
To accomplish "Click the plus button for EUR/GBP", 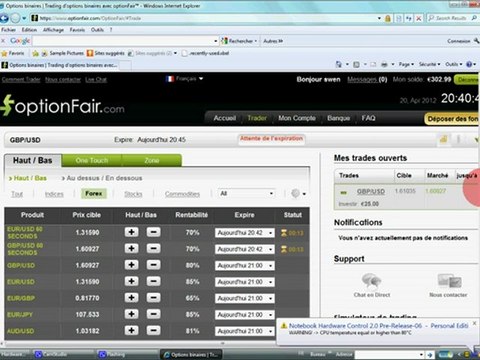I will pos(131,297).
